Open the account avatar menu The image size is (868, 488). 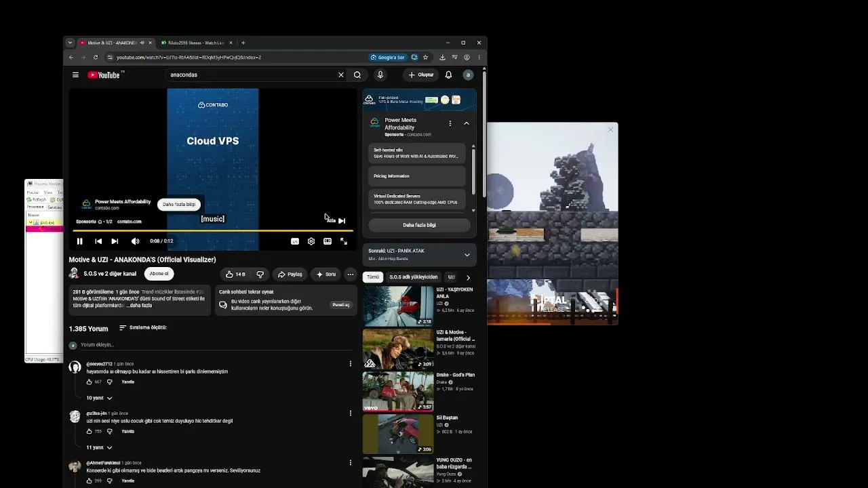(468, 75)
